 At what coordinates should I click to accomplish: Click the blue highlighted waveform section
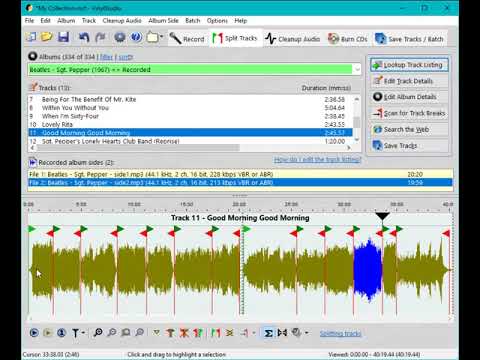(x=367, y=270)
